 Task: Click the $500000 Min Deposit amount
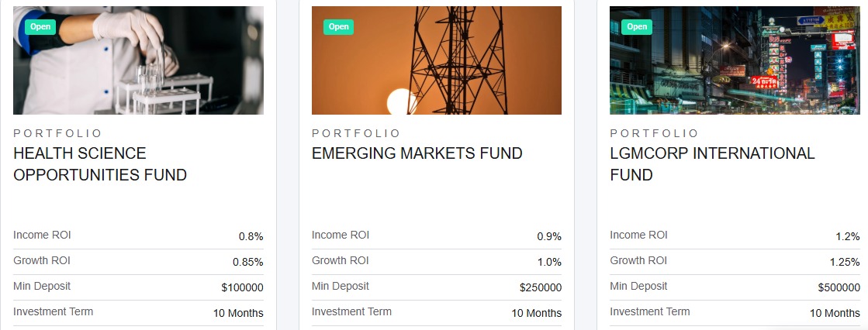click(x=839, y=287)
